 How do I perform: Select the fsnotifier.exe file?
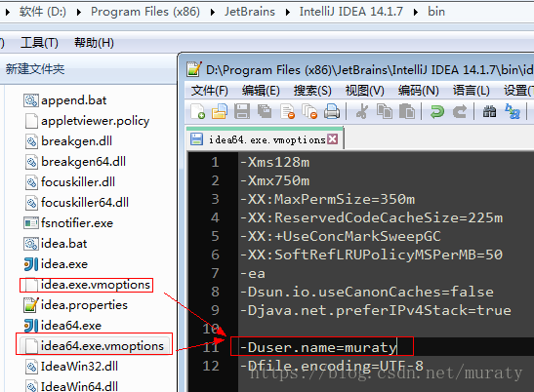coord(68,223)
